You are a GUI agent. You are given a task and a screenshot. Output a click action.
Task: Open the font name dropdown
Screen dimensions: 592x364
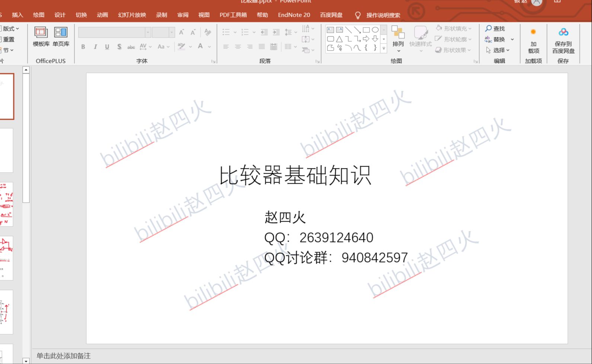148,32
